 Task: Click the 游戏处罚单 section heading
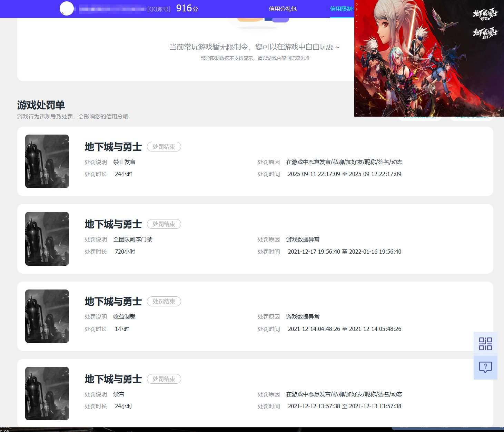coord(41,105)
